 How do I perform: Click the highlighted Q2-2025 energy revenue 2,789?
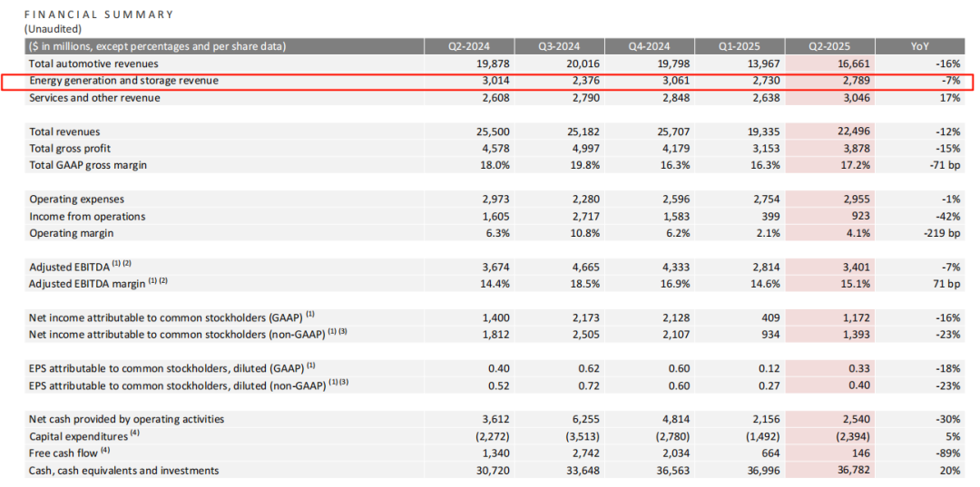tap(855, 82)
